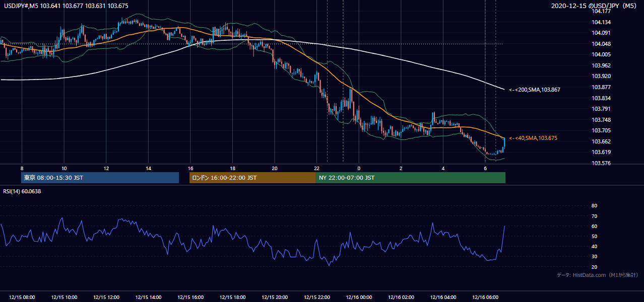The width and height of the screenshot is (644, 302).
Task: Click the bottom date label 12/15 12:00
Action: tap(106, 297)
